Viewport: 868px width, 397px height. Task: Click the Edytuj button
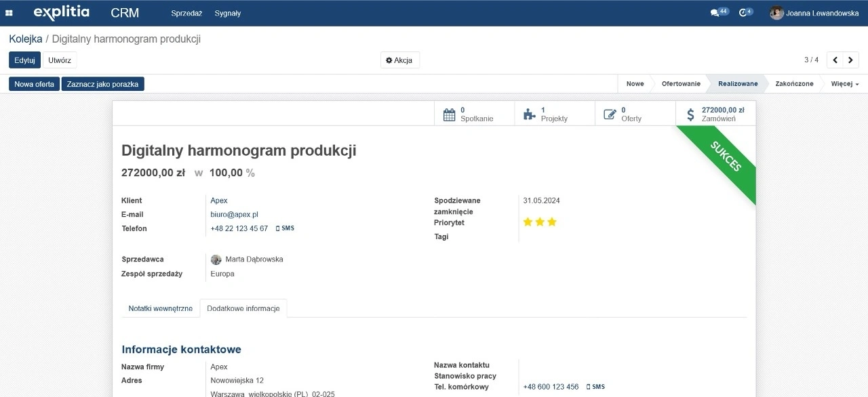pyautogui.click(x=24, y=60)
